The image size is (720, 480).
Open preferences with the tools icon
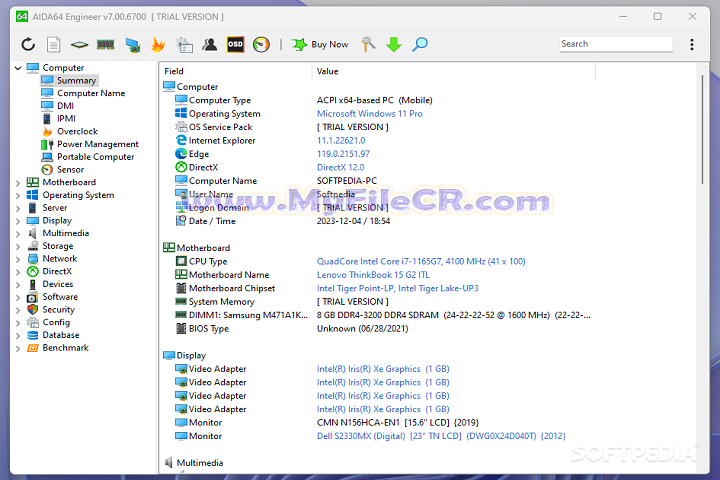pyautogui.click(x=368, y=45)
